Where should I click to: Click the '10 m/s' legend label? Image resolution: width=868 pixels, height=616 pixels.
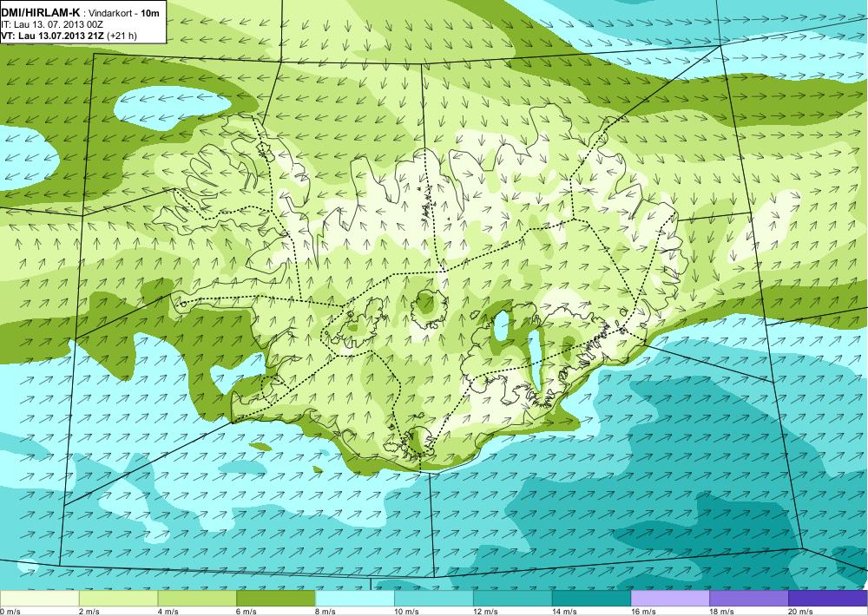coord(406,612)
